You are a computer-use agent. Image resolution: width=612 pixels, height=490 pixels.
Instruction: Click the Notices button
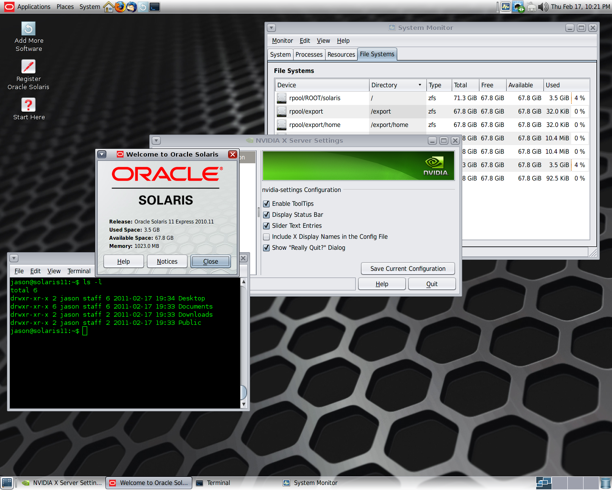tap(167, 262)
